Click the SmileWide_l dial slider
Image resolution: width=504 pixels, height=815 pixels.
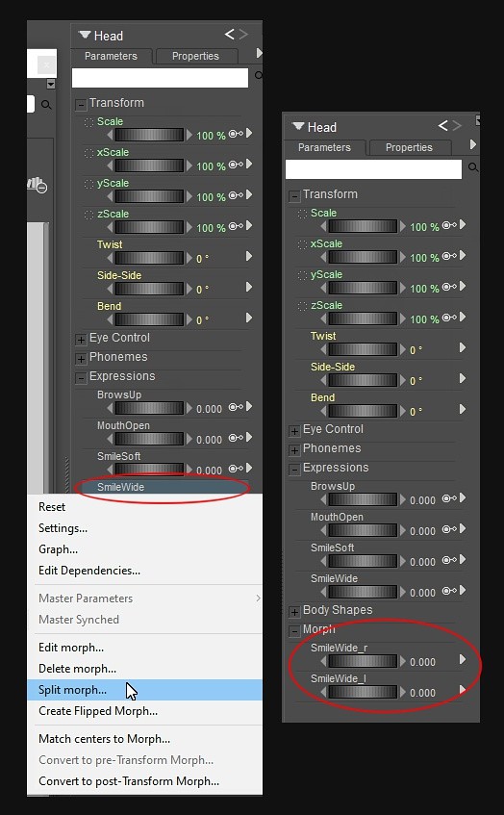(x=363, y=693)
